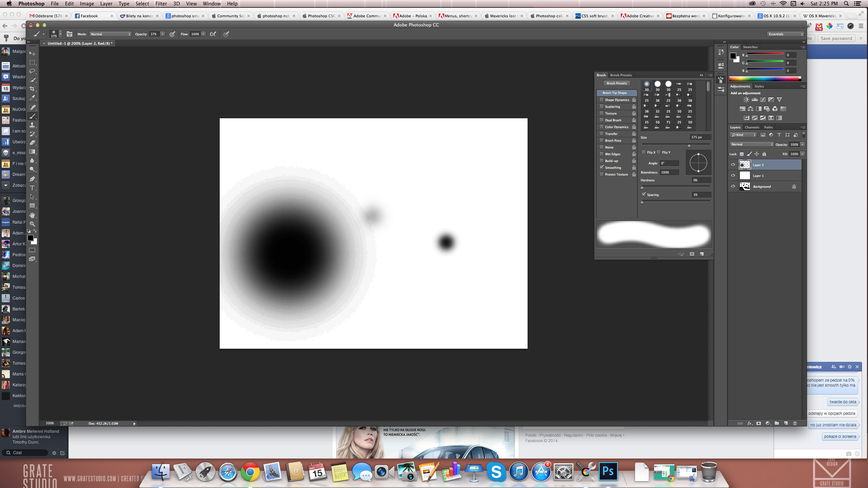Select the Horizontal Type tool
Image resolution: width=868 pixels, height=488 pixels.
32,188
